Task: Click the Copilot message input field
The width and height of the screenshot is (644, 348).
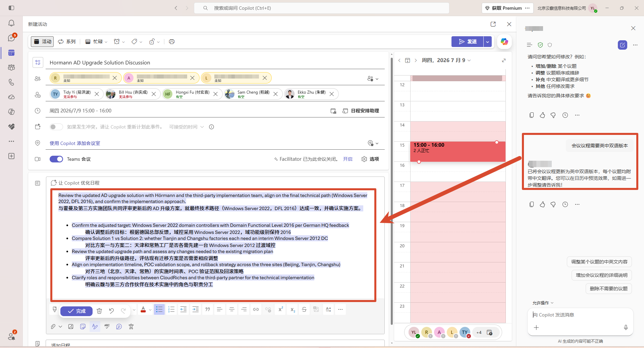Action: (580, 315)
